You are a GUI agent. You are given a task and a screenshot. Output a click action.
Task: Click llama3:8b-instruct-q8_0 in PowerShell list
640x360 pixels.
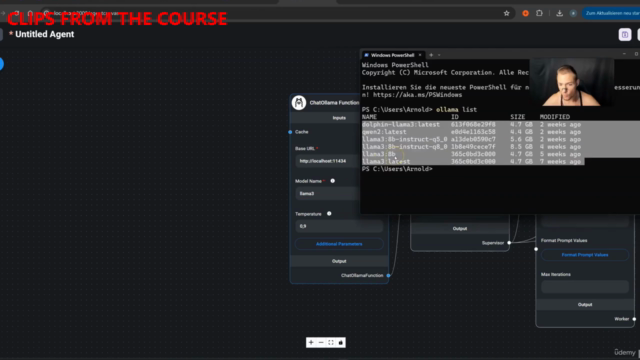[404, 147]
